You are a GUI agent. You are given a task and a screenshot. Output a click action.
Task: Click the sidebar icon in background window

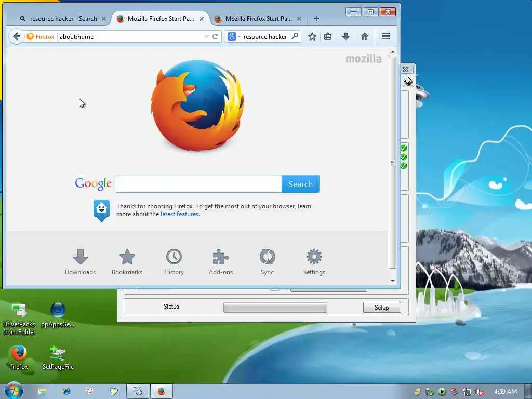point(408,82)
